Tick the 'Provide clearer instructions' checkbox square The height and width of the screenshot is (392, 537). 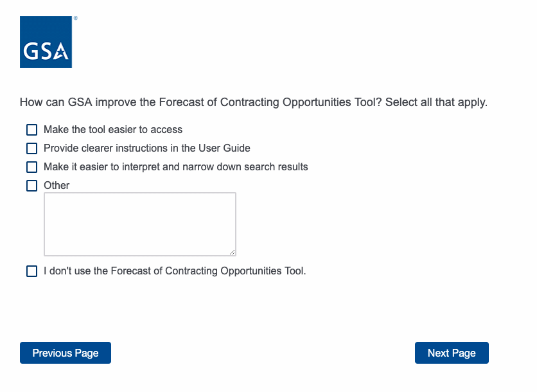click(31, 148)
